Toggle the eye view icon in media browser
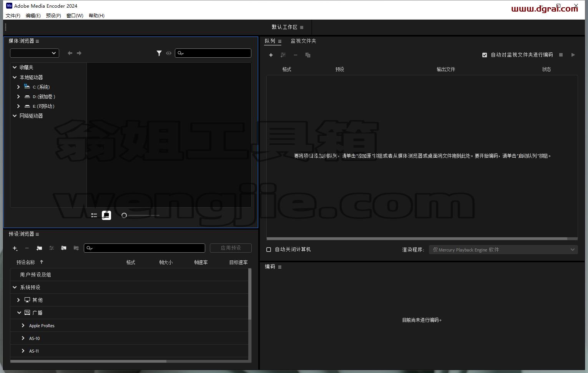This screenshot has height=373, width=588. click(x=169, y=53)
